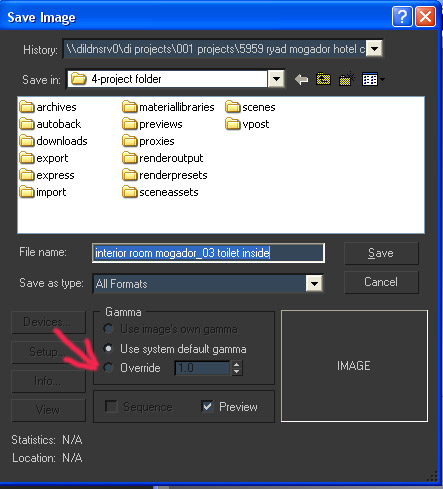The width and height of the screenshot is (443, 489).
Task: Open the autoback folder
Action: click(x=50, y=124)
